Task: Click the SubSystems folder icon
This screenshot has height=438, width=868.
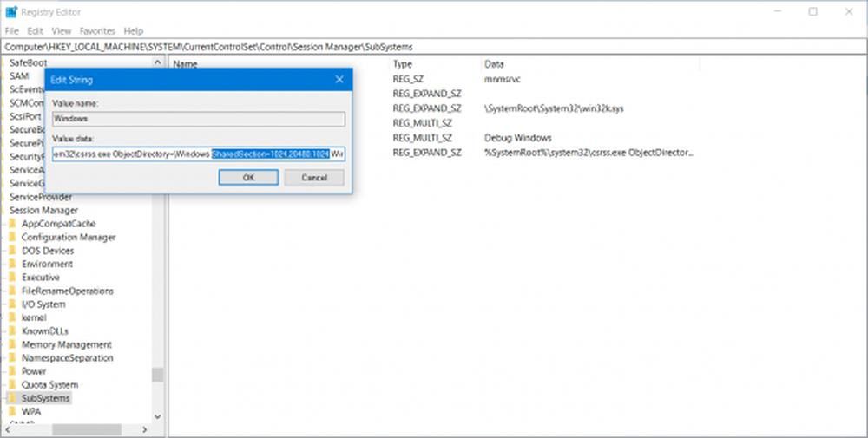Action: [12, 398]
